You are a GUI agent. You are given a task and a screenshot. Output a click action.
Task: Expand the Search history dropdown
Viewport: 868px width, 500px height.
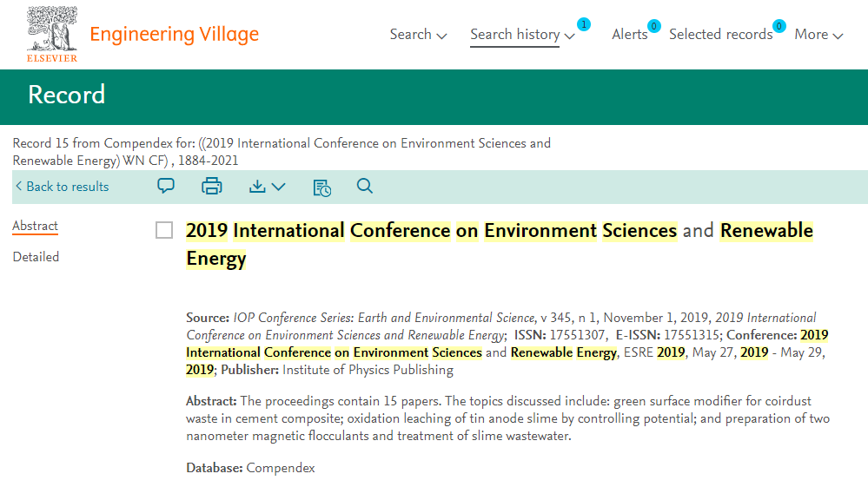click(522, 35)
